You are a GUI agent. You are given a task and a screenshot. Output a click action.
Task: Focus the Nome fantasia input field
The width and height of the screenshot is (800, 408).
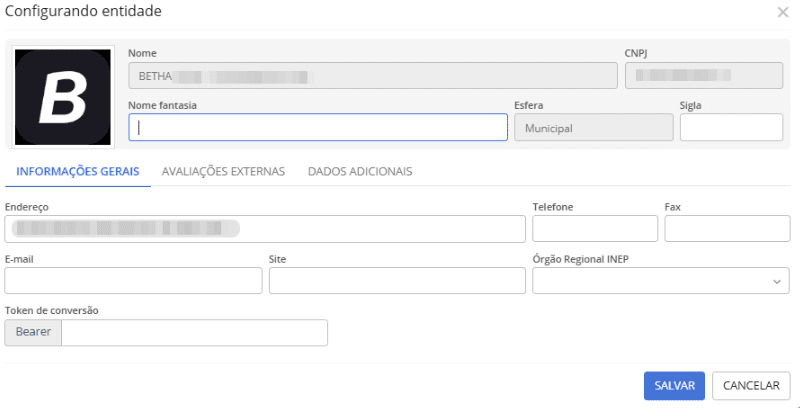(x=318, y=127)
